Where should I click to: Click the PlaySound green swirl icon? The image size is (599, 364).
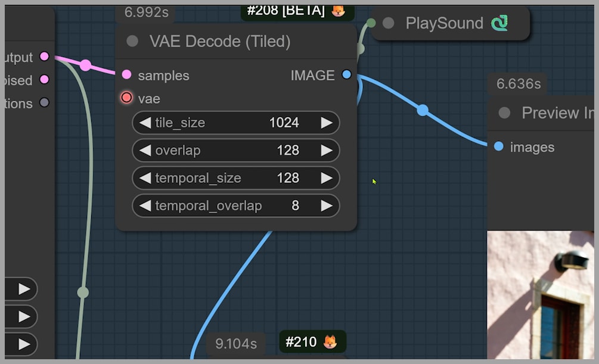[499, 23]
